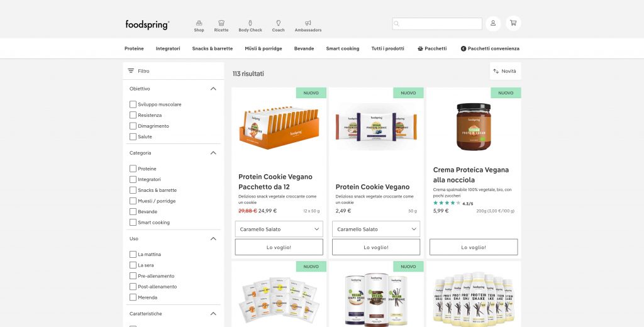Click the sort arrows icon beside Novità
The height and width of the screenshot is (327, 644).
(496, 71)
